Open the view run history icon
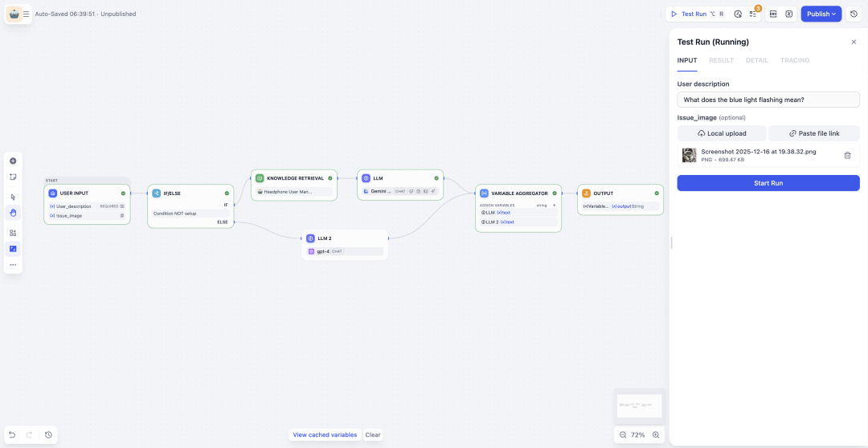 click(738, 14)
